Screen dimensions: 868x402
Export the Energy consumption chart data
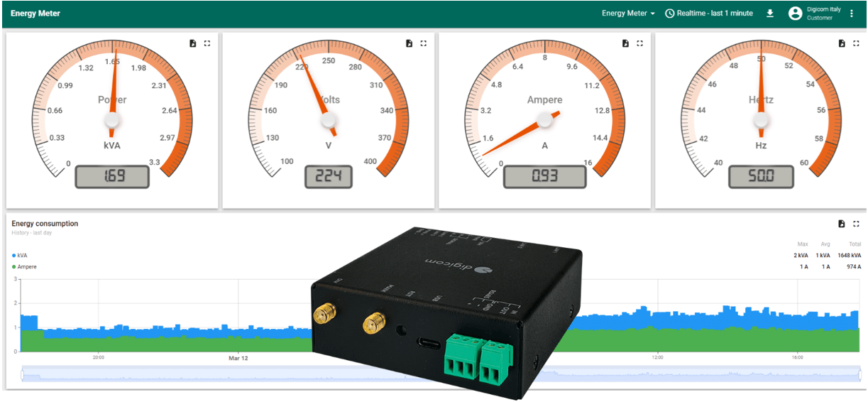pos(842,224)
